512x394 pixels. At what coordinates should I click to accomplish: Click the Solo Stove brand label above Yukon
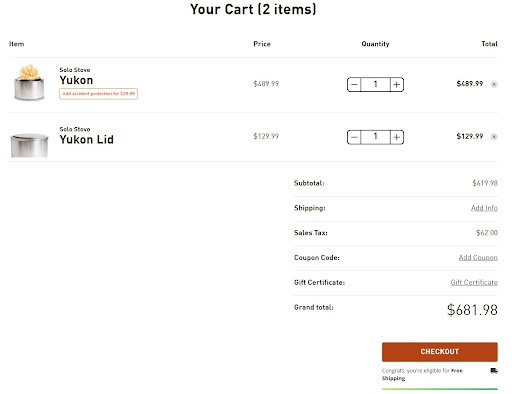[75, 70]
